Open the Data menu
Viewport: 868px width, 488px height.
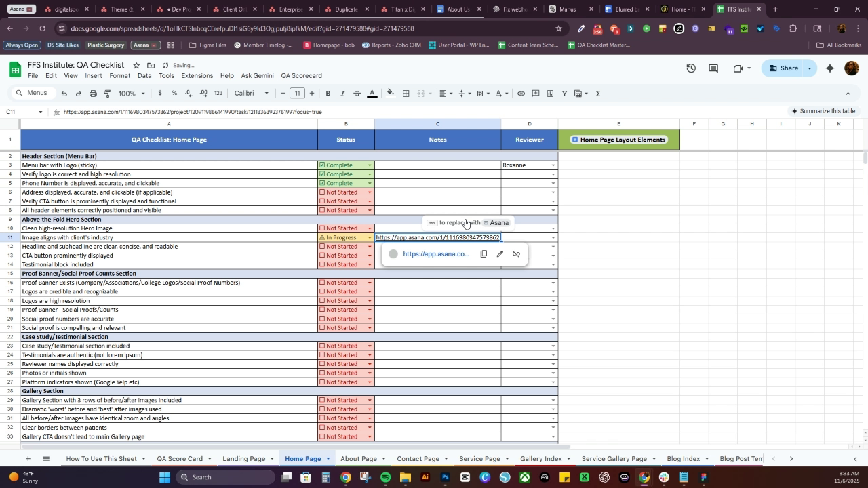click(x=144, y=76)
